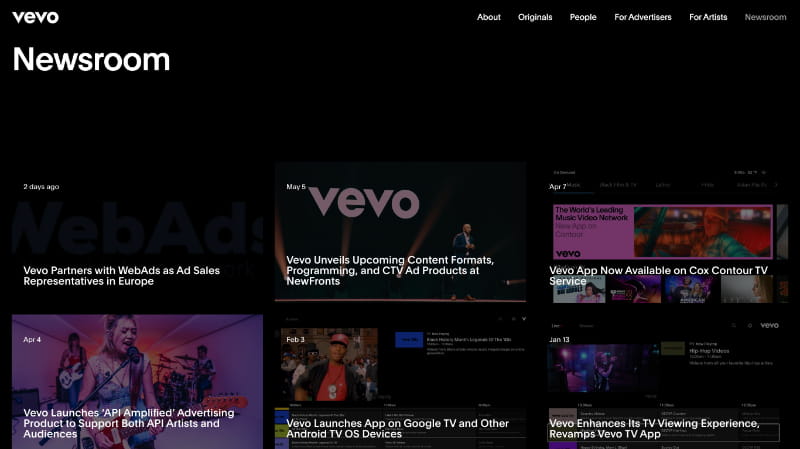Go to the Originals page
800x449 pixels.
(x=535, y=17)
